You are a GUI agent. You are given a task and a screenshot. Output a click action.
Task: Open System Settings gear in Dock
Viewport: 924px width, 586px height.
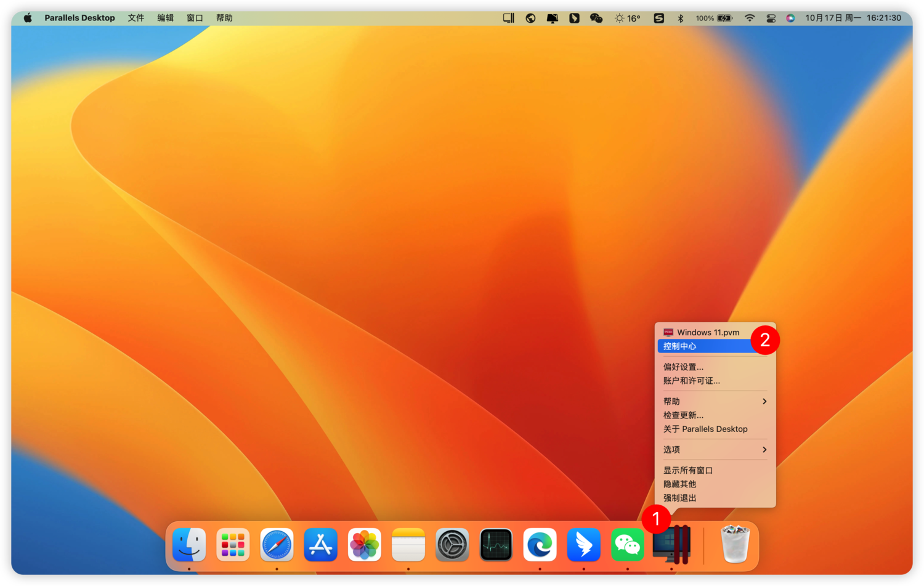pyautogui.click(x=452, y=545)
